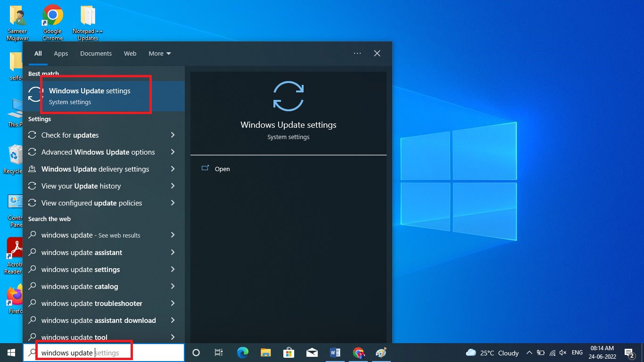The width and height of the screenshot is (644, 362).
Task: Switch to the Apps tab
Action: pos(61,53)
